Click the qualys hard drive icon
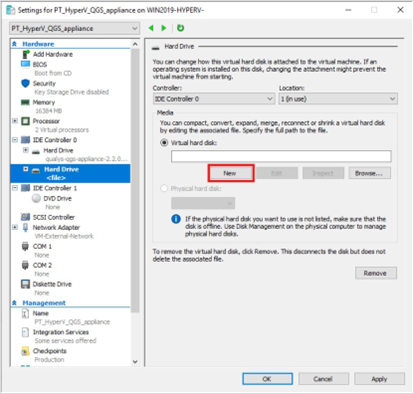Image resolution: width=414 pixels, height=394 pixels. click(36, 151)
